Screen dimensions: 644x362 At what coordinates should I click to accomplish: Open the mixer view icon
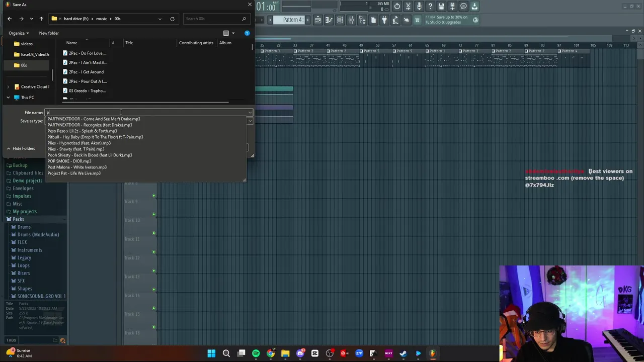tap(351, 20)
